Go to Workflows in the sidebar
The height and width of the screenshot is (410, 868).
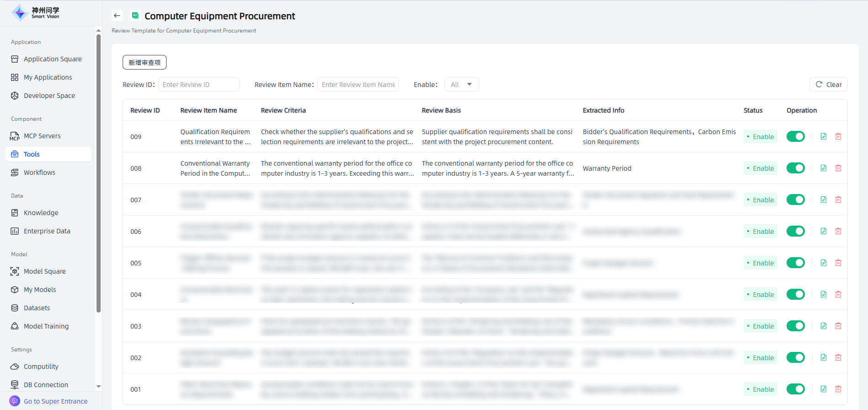coord(39,173)
